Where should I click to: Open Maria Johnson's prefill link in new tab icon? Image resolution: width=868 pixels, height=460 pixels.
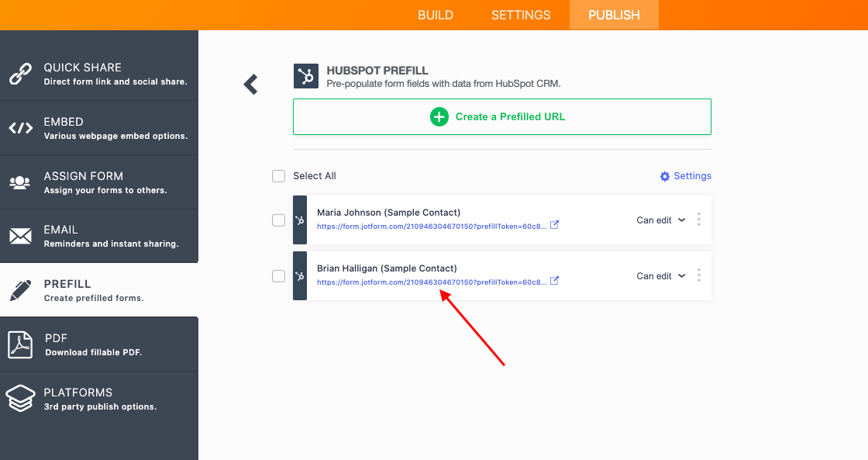tap(555, 226)
